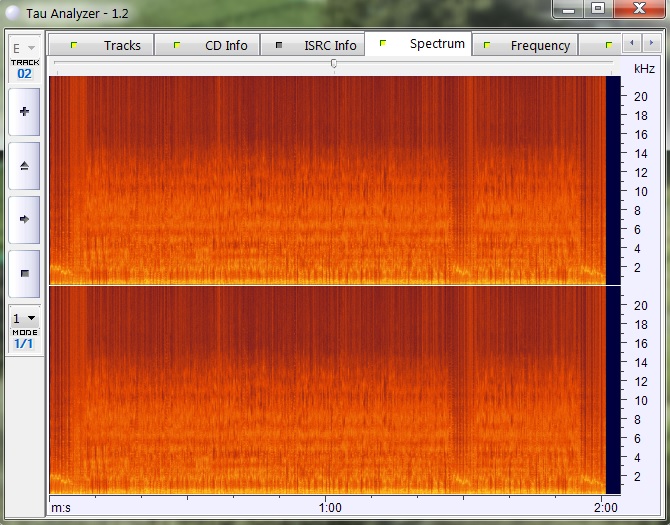
Task: Switch to the Tracks tab
Action: click(x=111, y=45)
